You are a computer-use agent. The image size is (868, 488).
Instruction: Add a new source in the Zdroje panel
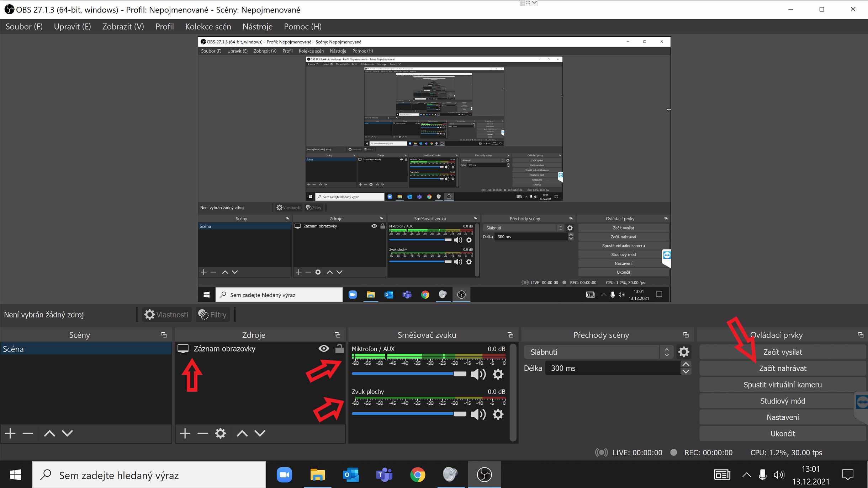(185, 433)
